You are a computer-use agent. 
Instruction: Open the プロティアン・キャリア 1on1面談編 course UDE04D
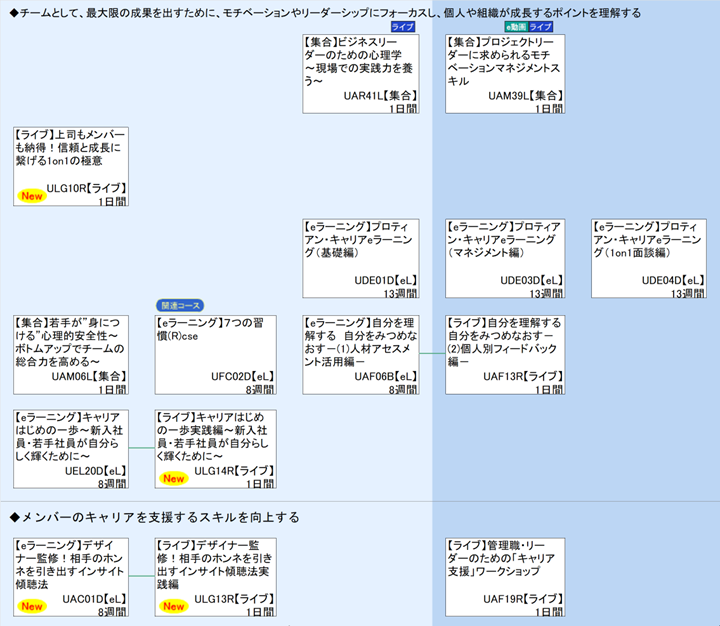click(x=648, y=258)
